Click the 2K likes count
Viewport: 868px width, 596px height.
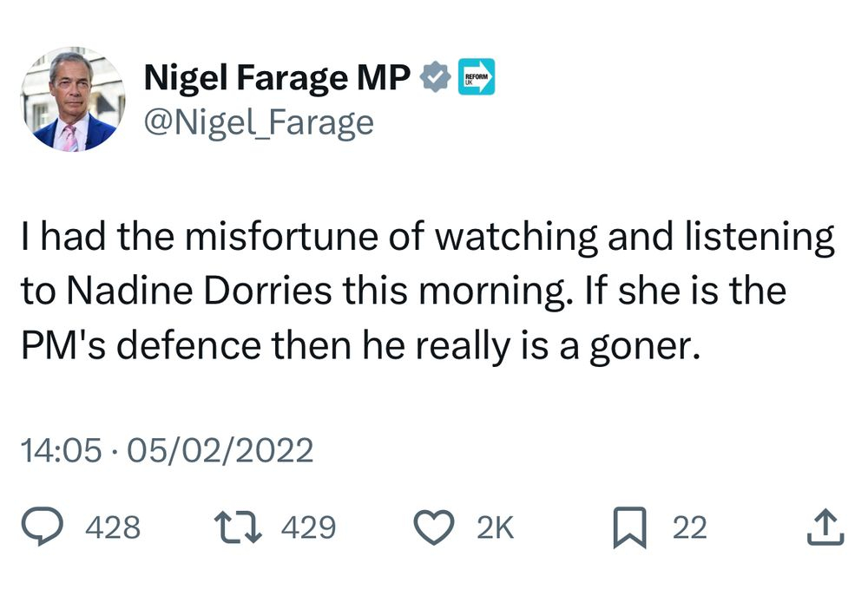pos(495,527)
